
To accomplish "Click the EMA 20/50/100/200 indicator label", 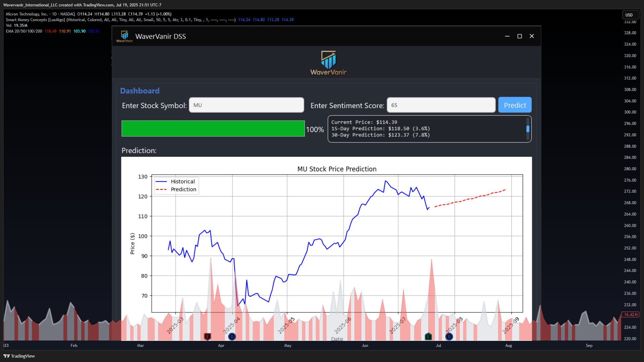I will [x=24, y=31].
